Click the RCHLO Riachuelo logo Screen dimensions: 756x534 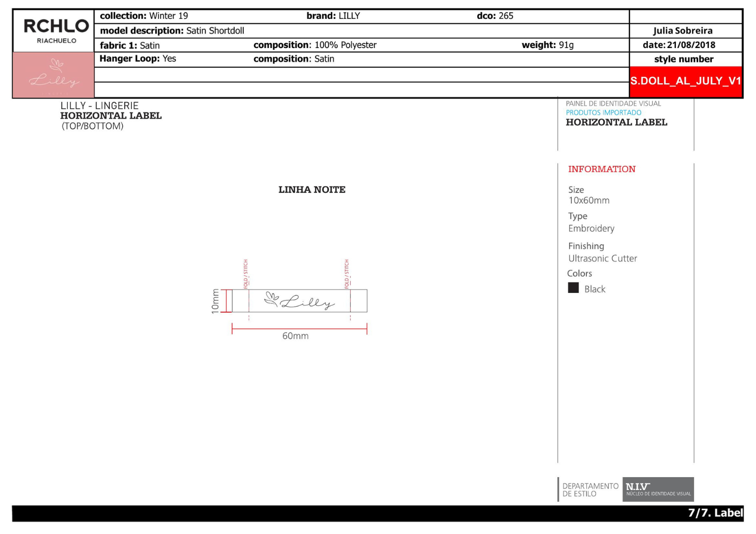point(56,31)
